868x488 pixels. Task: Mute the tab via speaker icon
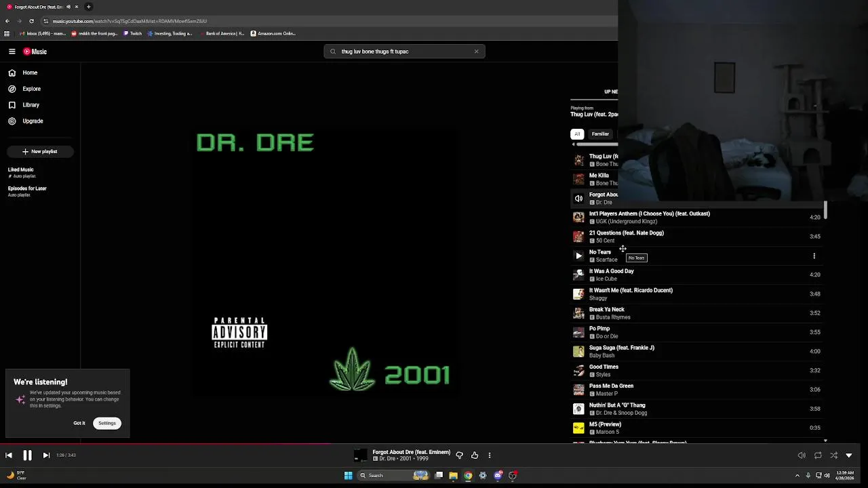(68, 7)
